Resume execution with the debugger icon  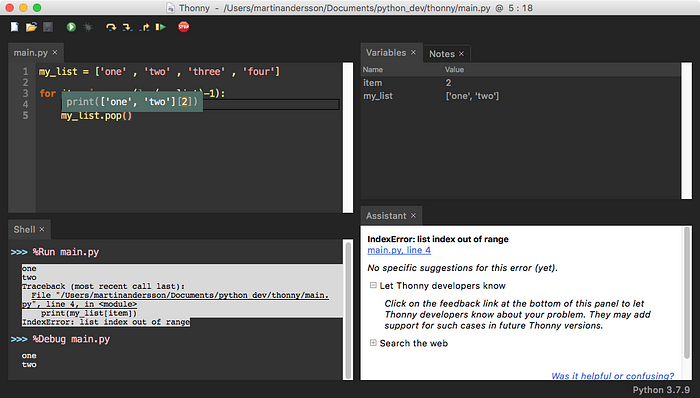coord(161,27)
